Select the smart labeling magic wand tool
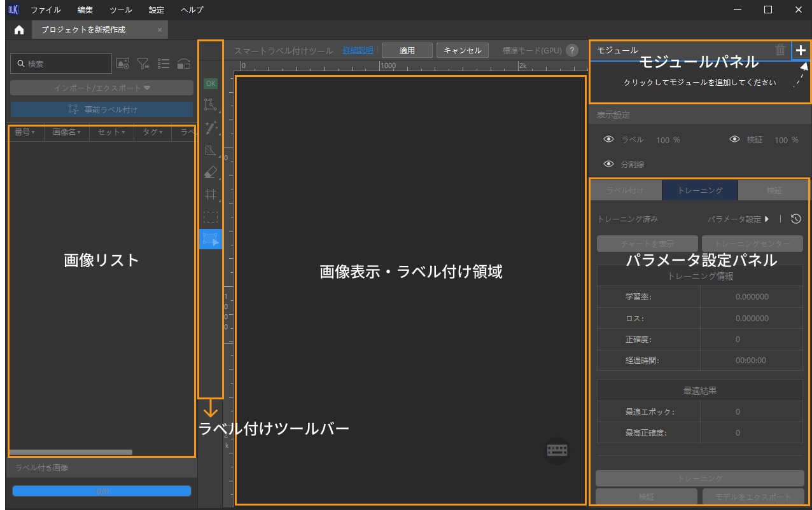This screenshot has width=812, height=510. point(211,128)
